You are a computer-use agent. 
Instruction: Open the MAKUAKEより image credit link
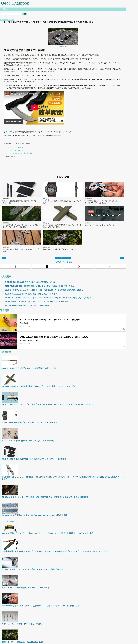pos(63,46)
